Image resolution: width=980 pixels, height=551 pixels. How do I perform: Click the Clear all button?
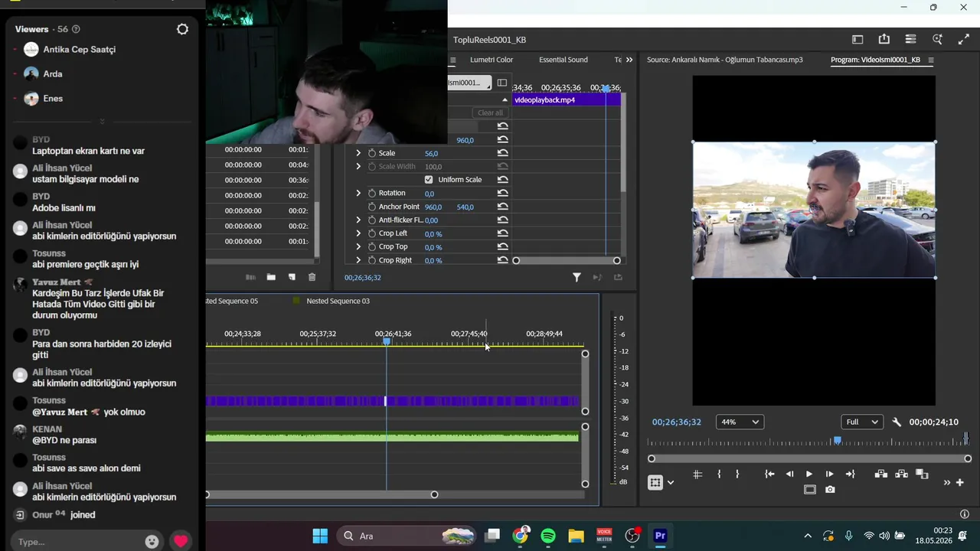(x=490, y=112)
